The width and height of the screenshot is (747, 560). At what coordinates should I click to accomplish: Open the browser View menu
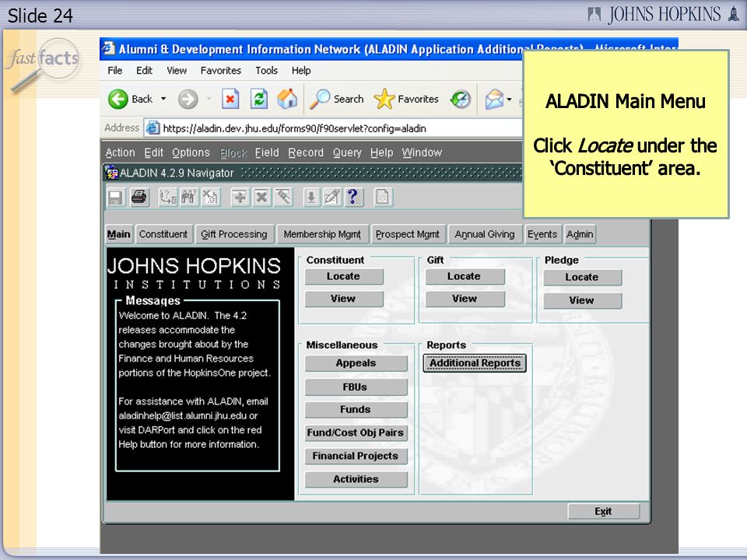[177, 71]
